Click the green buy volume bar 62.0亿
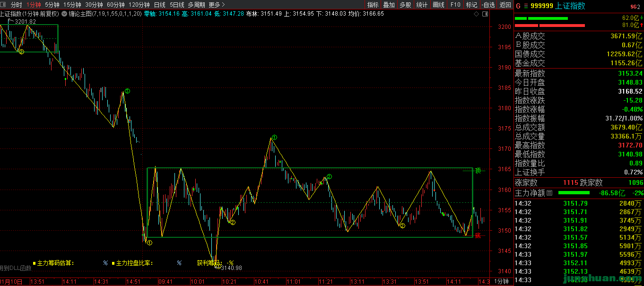 point(541,18)
